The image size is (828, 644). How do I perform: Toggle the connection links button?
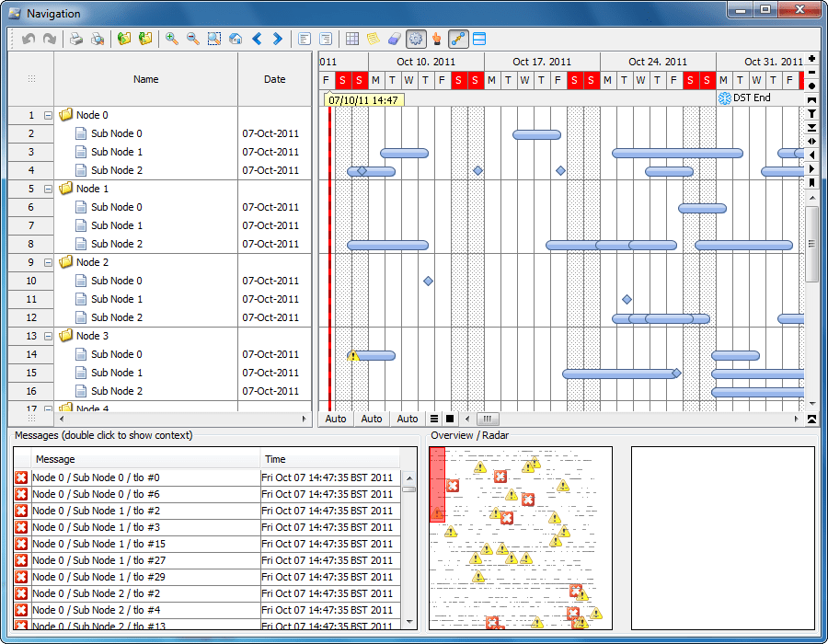click(x=458, y=39)
